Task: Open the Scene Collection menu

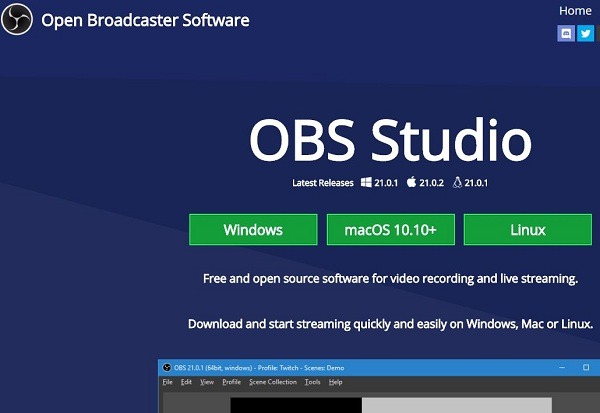Action: click(x=273, y=382)
